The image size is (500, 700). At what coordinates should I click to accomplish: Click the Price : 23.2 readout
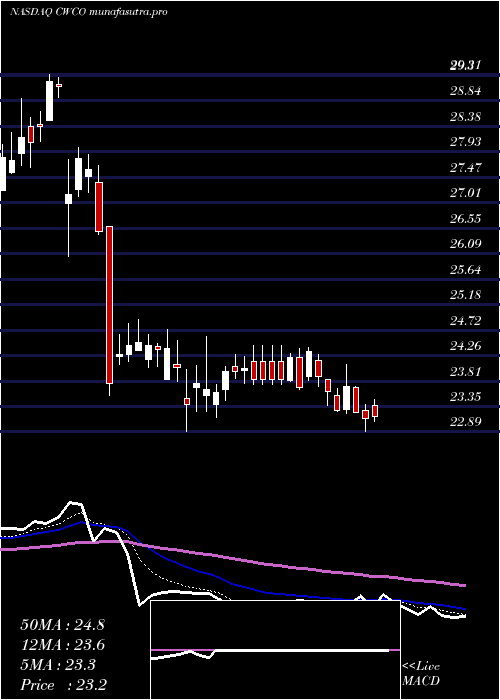tap(63, 685)
